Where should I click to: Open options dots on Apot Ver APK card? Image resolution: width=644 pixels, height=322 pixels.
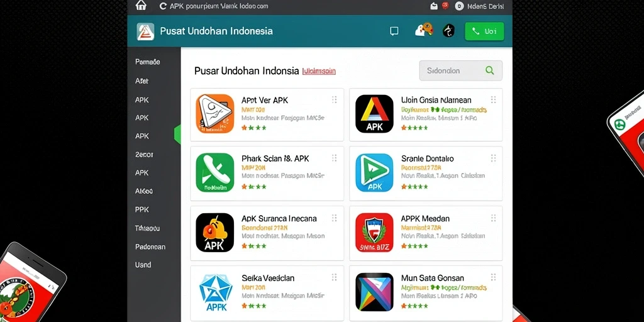(335, 100)
